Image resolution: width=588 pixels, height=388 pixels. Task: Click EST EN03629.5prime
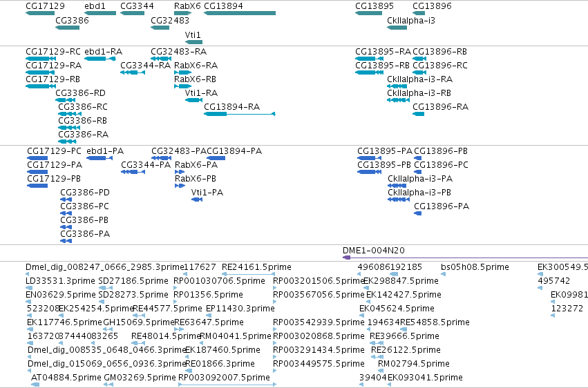coord(60,295)
